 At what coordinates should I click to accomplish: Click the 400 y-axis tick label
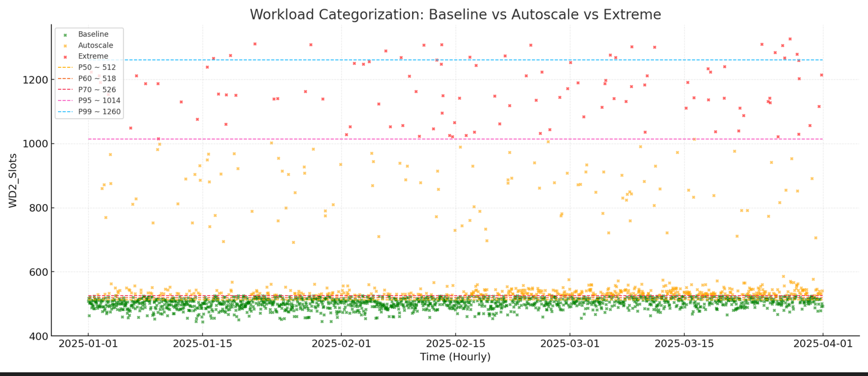(38, 336)
